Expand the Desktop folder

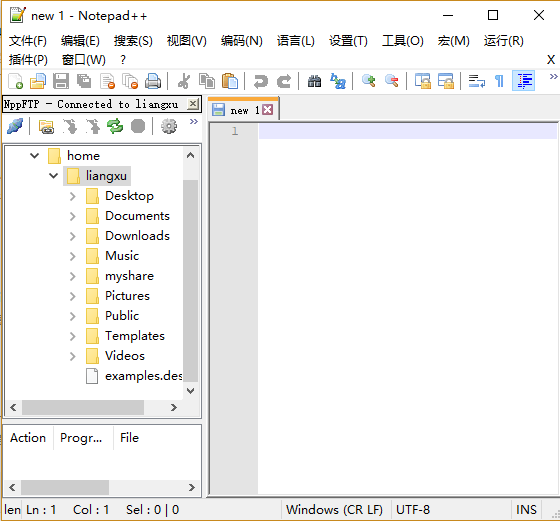[x=72, y=196]
